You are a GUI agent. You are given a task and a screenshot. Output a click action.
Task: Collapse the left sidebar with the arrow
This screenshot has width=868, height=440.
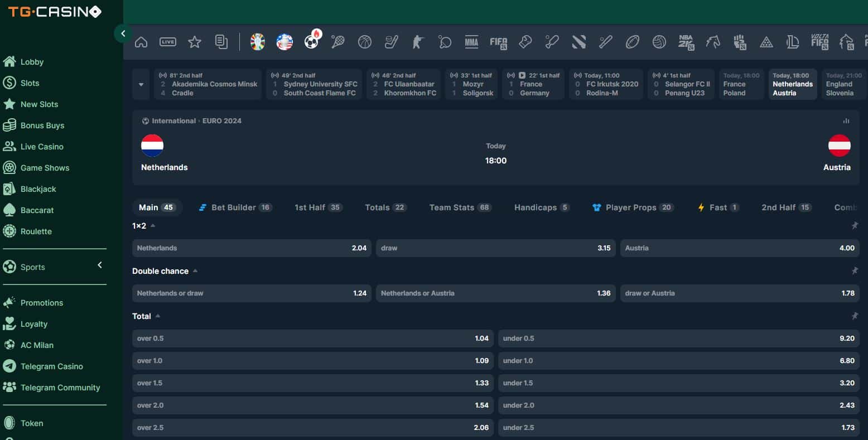(123, 33)
